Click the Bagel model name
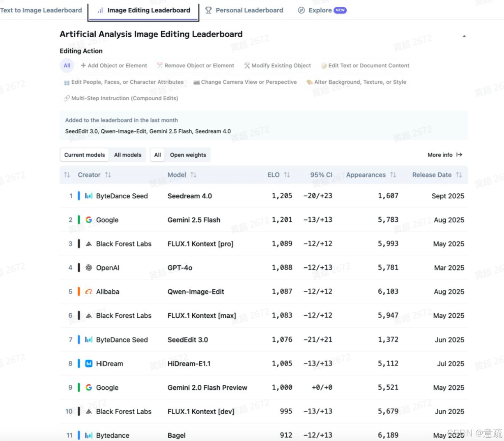The width and height of the screenshot is (504, 441). tap(177, 435)
